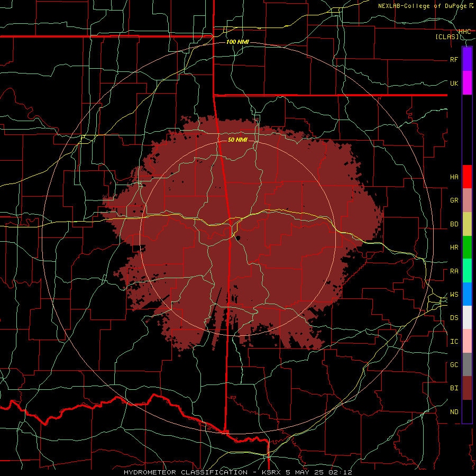This screenshot has width=476, height=476.
Task: Click the RA legend label
Action: click(x=454, y=271)
